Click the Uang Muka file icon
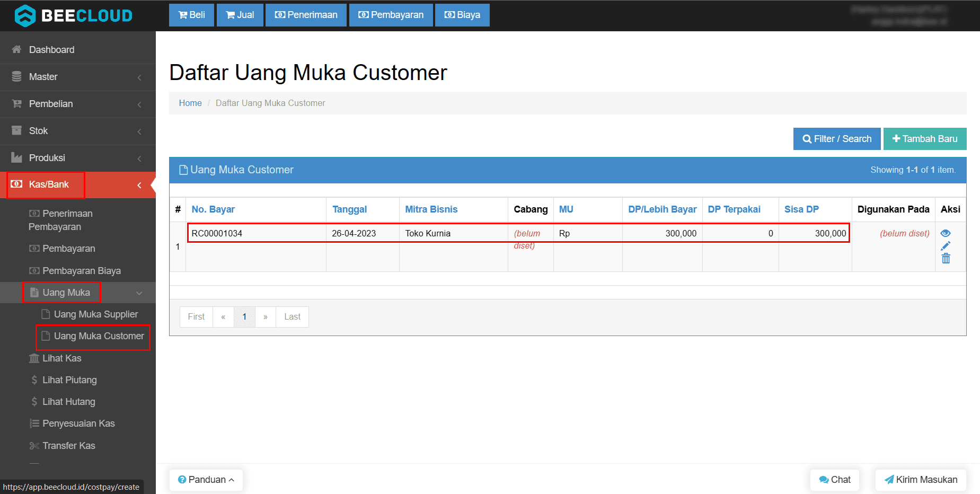 34,293
